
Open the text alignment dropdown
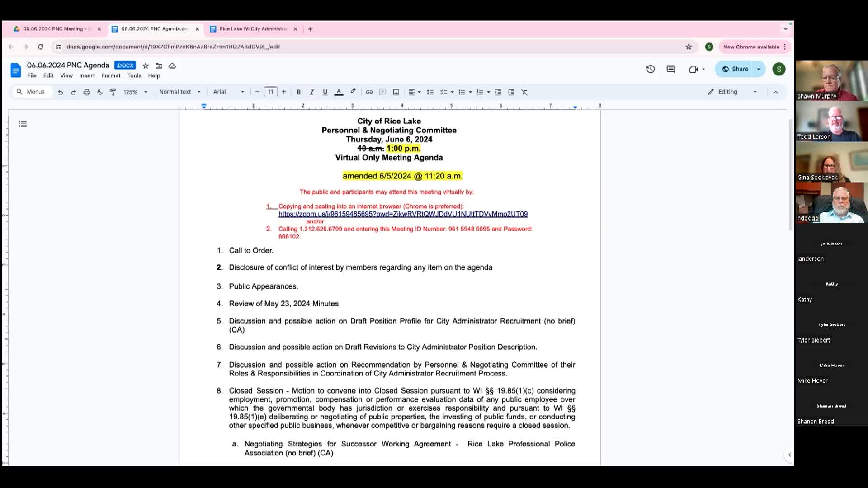click(414, 92)
